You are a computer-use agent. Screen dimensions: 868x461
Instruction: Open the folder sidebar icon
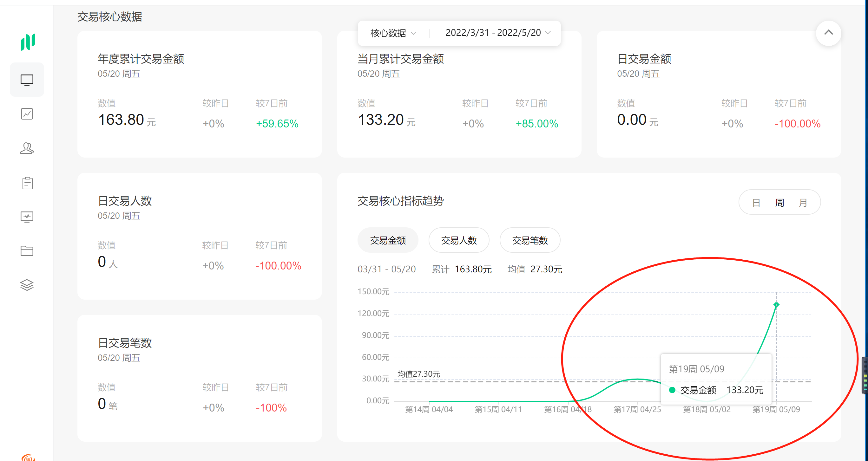[27, 251]
